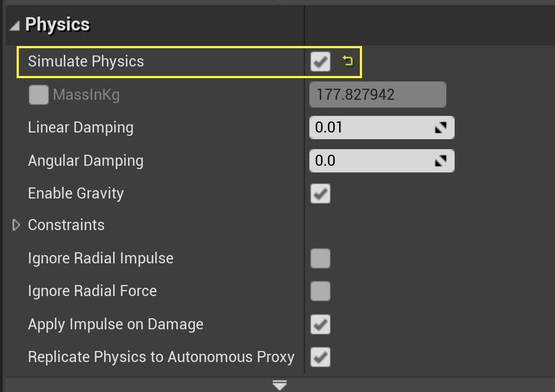The image size is (555, 392).
Task: Click the Constraints disclosure triangle
Action: 16,225
